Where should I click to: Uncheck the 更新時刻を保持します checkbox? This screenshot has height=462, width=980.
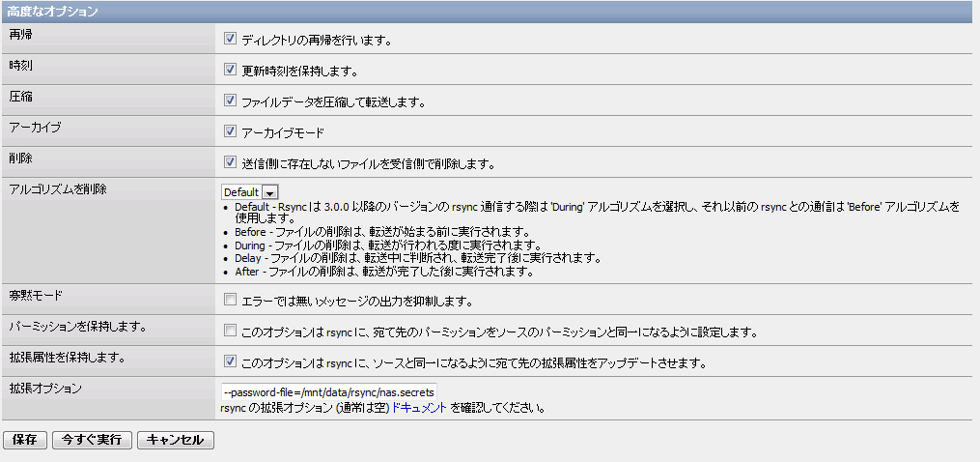230,71
